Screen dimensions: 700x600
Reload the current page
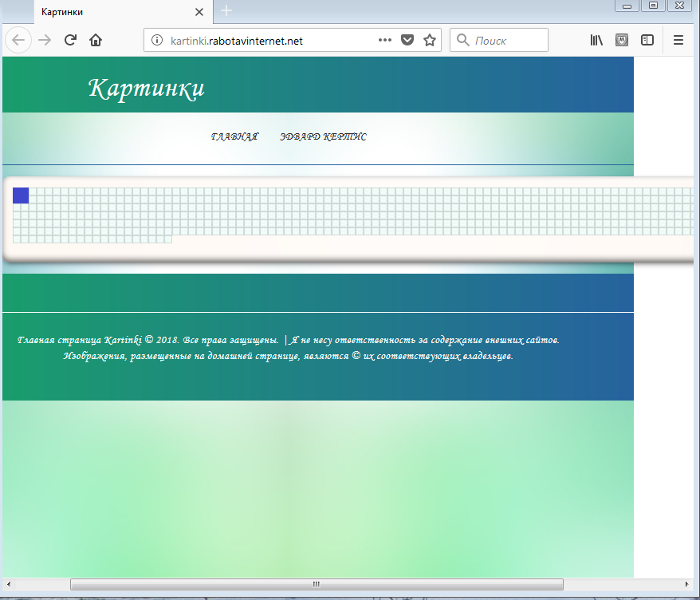[70, 40]
